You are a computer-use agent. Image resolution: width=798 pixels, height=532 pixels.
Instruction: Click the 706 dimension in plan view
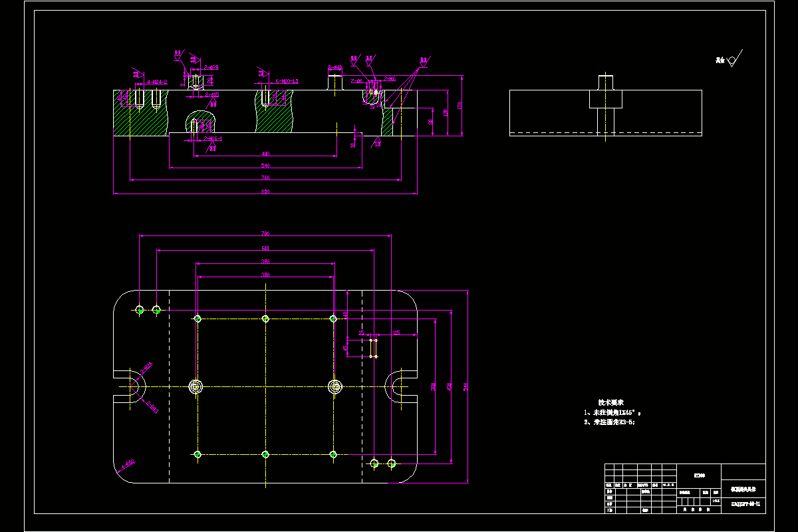coord(265,233)
